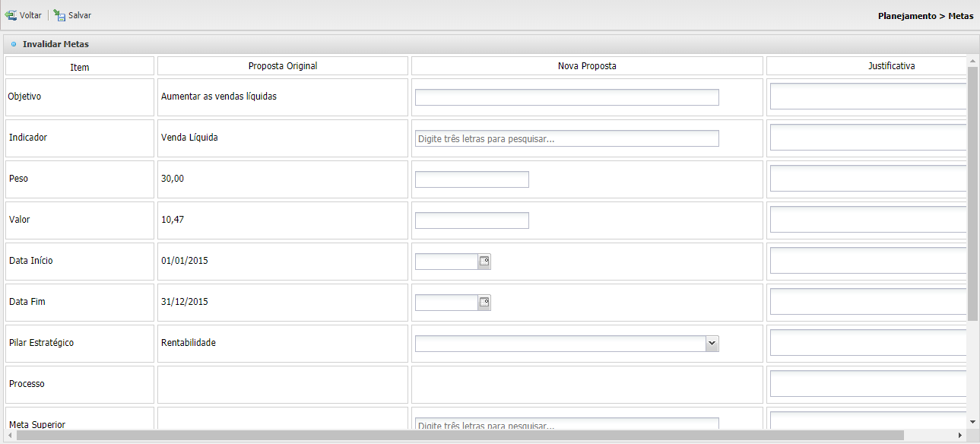Click the Voltar button label
980x444 pixels.
coord(30,15)
